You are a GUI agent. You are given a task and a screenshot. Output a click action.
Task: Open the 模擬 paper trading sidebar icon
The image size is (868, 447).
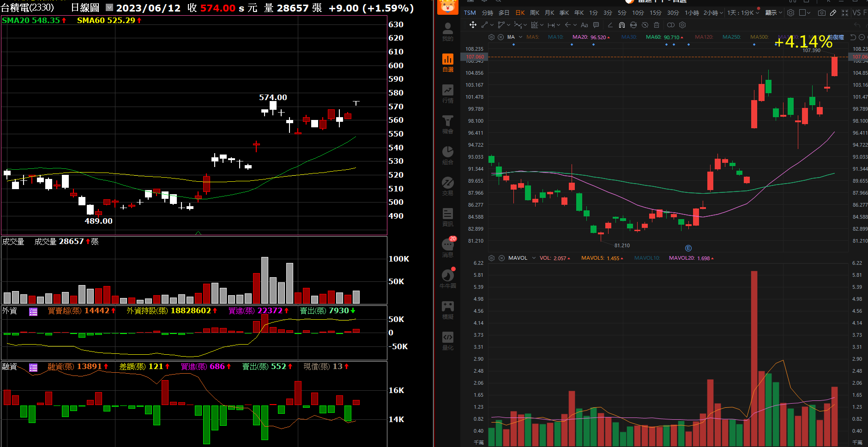pyautogui.click(x=447, y=310)
